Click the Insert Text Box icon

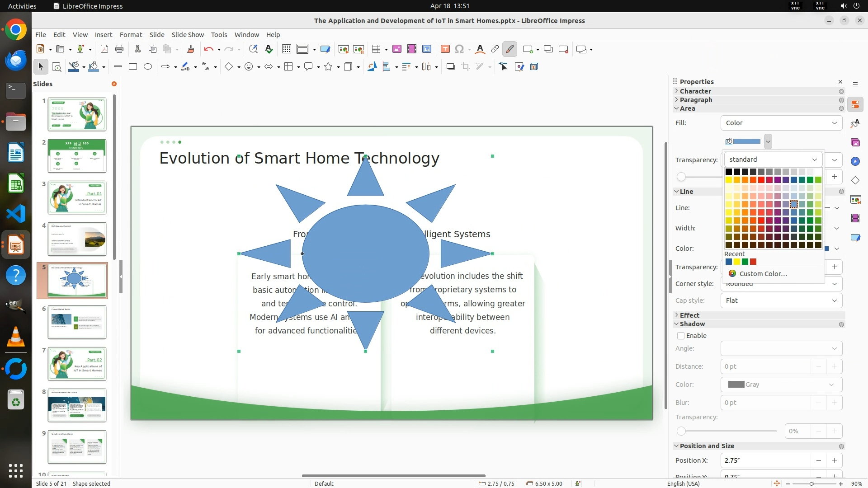(x=445, y=49)
